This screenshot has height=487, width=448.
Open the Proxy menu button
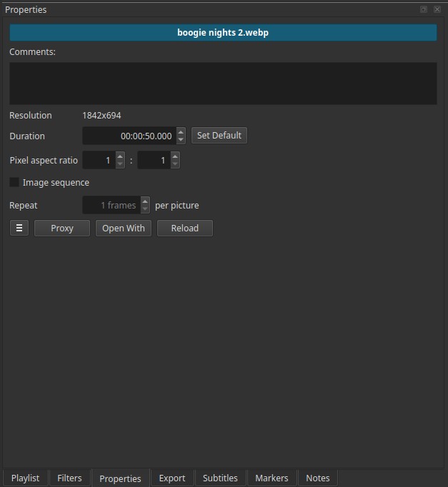tap(62, 229)
